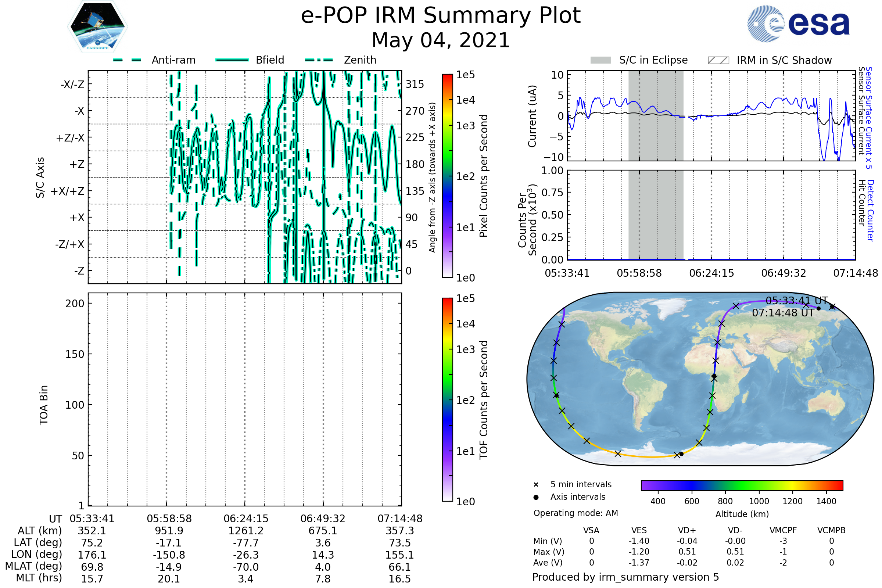882x588 pixels.
Task: Click the e-POP IRM Summary Plot title
Action: click(x=441, y=16)
